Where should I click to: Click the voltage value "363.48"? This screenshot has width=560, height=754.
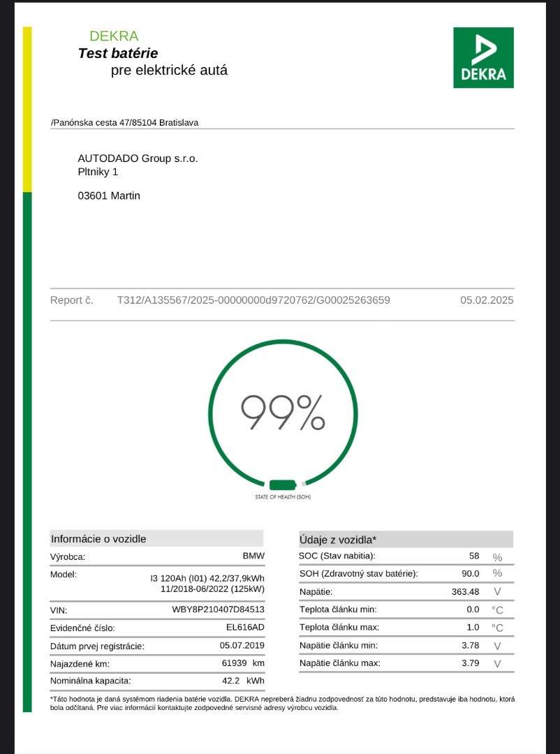click(466, 591)
